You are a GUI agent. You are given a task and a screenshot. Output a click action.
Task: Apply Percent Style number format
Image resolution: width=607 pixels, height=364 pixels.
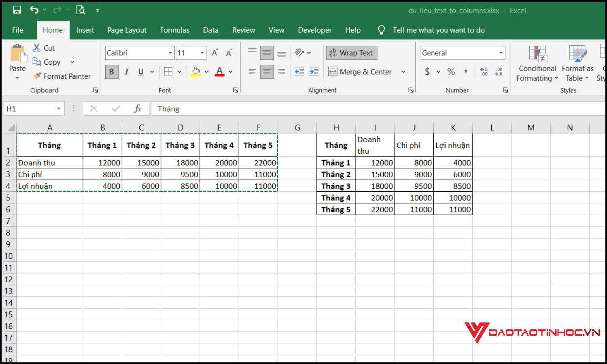[x=451, y=72]
